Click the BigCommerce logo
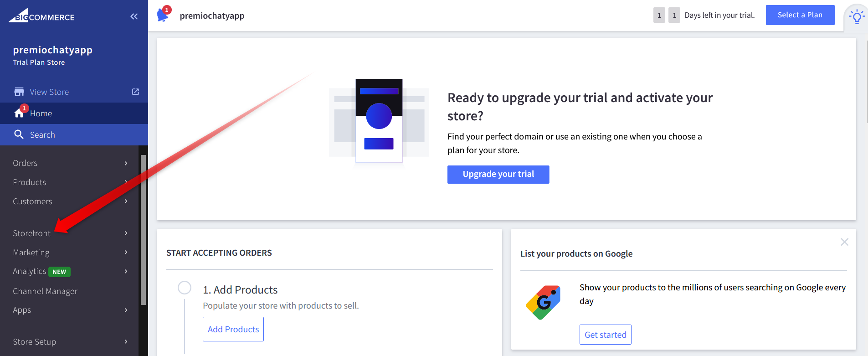 [x=41, y=16]
